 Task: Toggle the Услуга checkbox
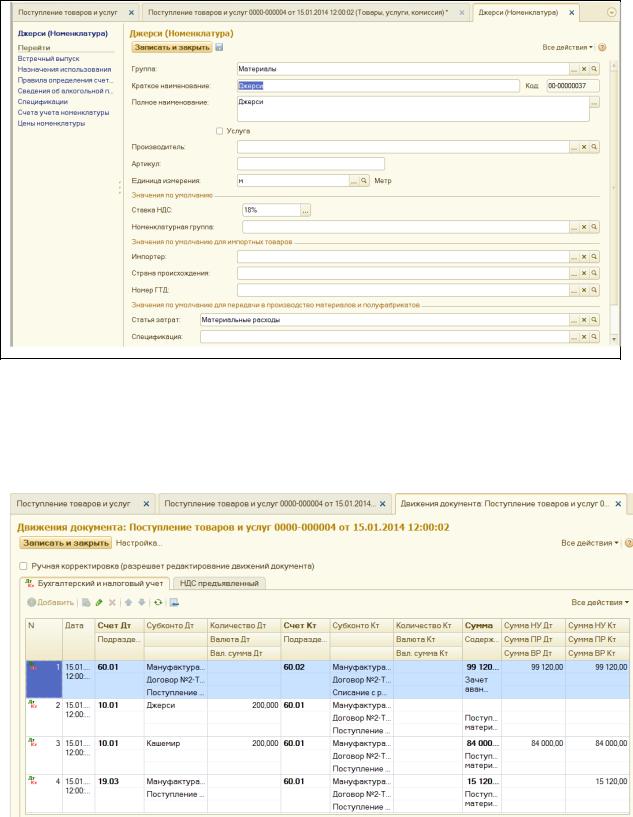tap(219, 131)
